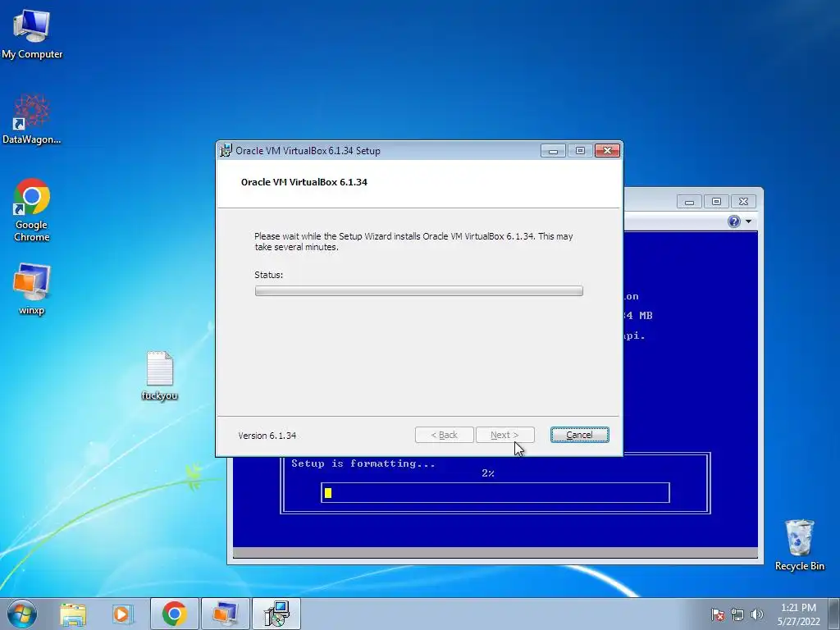Viewport: 840px width, 630px height.
Task: Open the Action Center flag tray icon
Action: coord(718,614)
